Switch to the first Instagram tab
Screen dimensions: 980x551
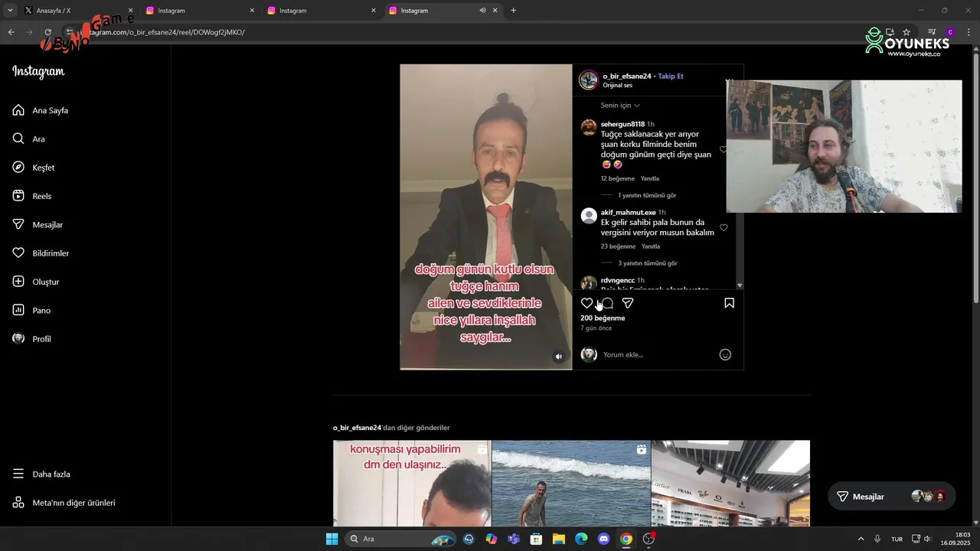tap(199, 11)
